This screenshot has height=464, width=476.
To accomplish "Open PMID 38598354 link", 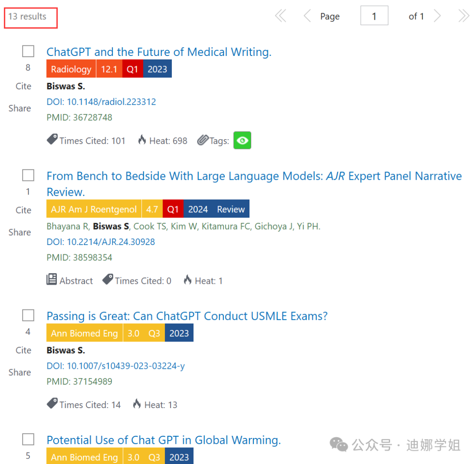I will click(x=79, y=258).
